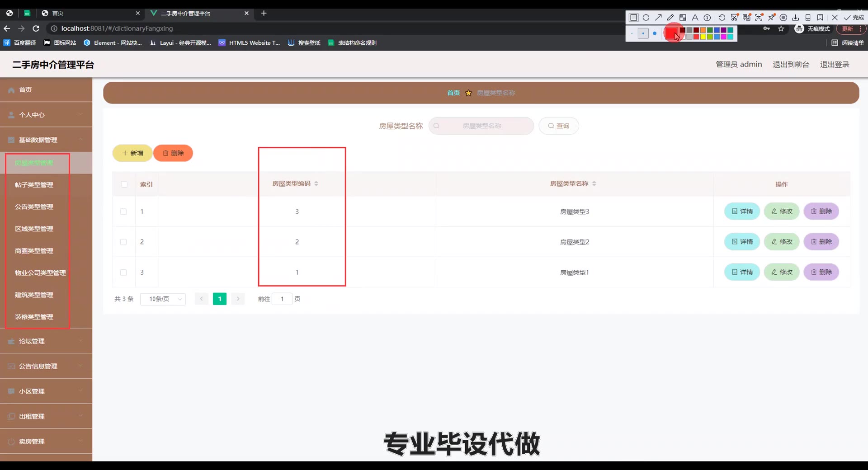Pick the purple color swatch
Image resolution: width=868 pixels, height=470 pixels.
click(723, 30)
